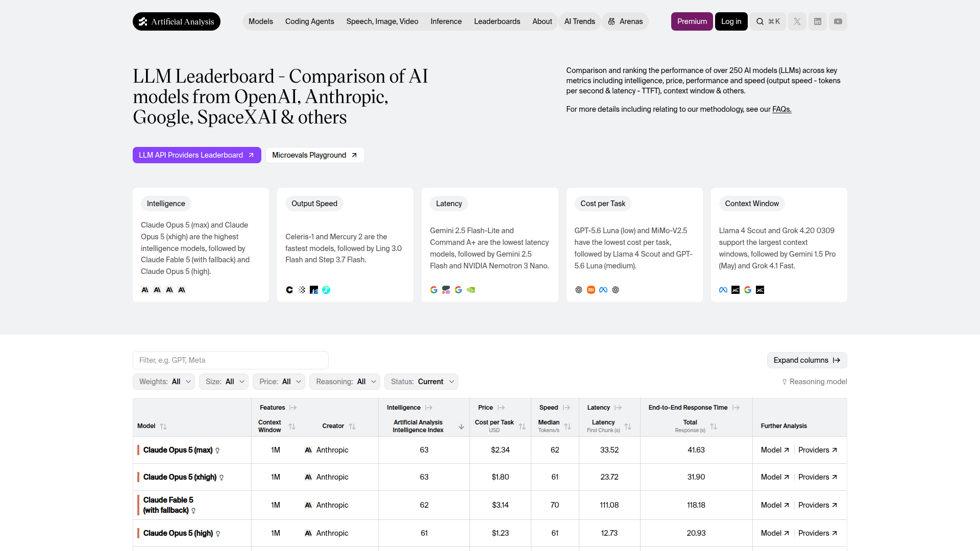This screenshot has width=980, height=551.
Task: Expand the Price column group arrow
Action: pos(501,408)
